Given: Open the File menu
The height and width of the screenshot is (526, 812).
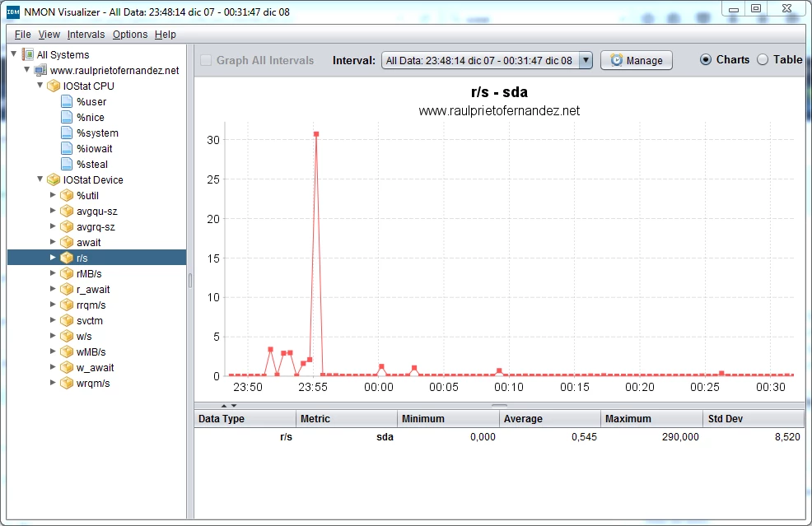Looking at the screenshot, I should (22, 35).
